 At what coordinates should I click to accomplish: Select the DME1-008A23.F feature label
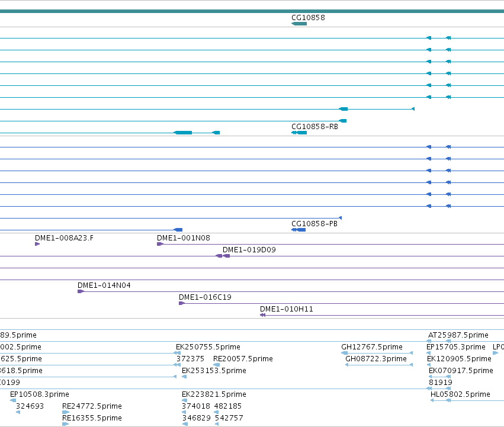pos(64,238)
